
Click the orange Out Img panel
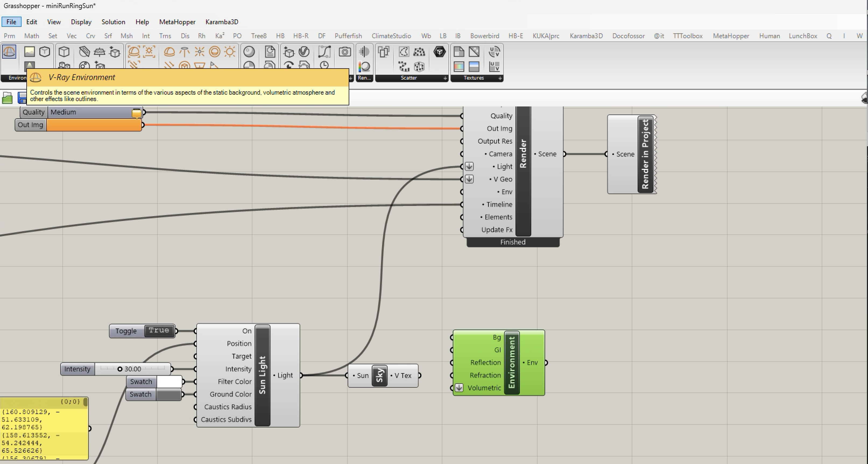(x=94, y=125)
